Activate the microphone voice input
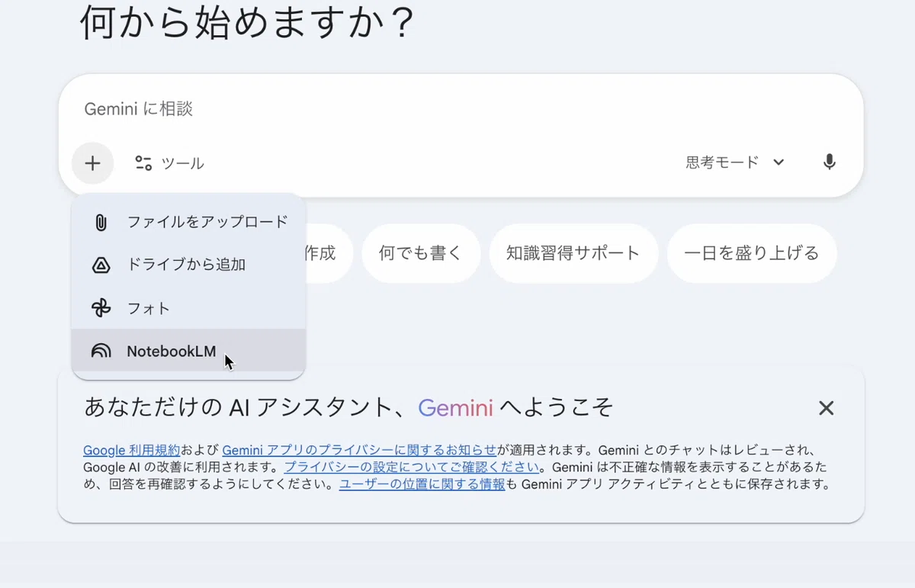 (x=830, y=162)
